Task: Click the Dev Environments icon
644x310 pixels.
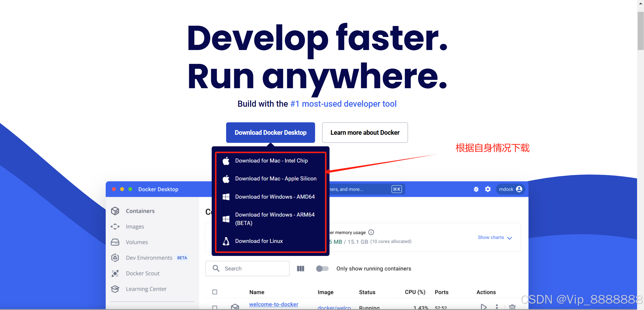Action: tap(115, 258)
